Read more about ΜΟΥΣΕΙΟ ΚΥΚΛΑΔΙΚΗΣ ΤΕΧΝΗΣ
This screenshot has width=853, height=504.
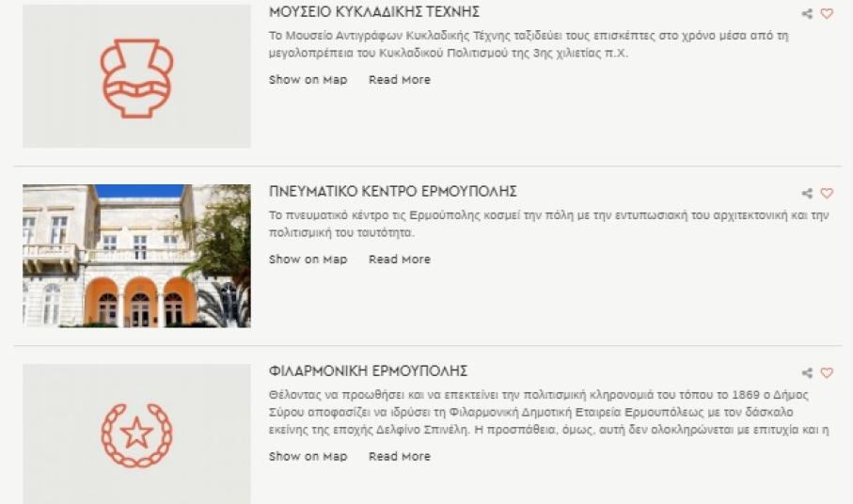point(399,80)
